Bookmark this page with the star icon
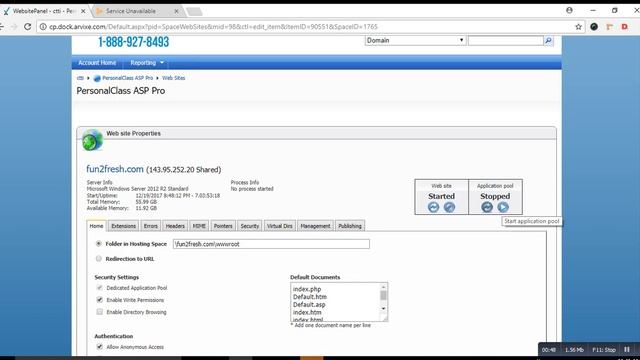 [578, 27]
